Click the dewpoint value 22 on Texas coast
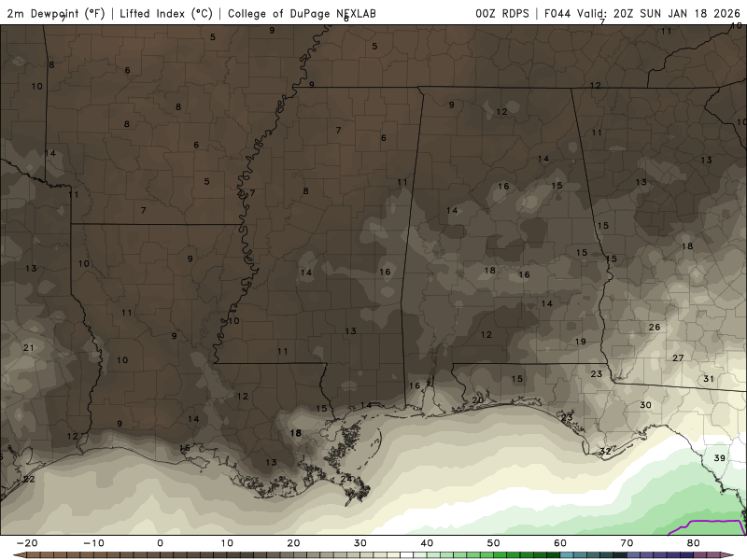 click(29, 479)
